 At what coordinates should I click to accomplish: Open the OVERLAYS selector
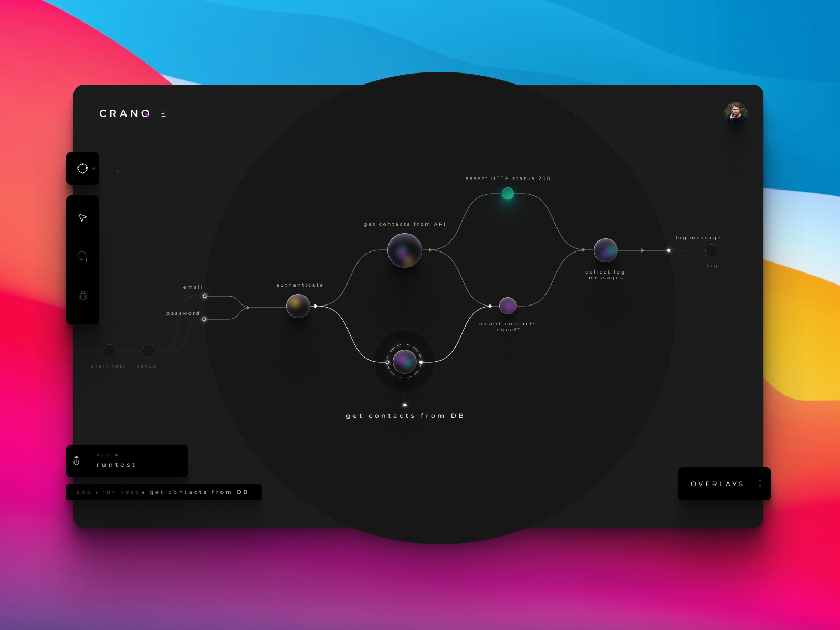(x=724, y=484)
